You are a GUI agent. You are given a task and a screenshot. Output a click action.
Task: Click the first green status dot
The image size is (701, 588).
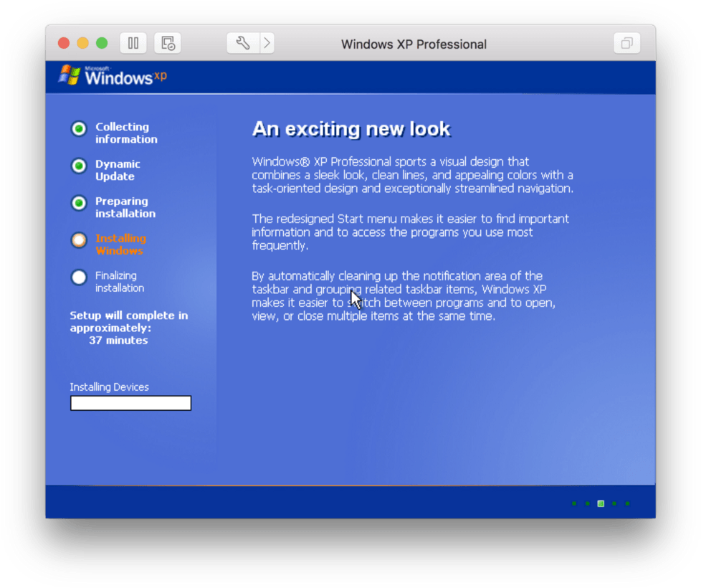tap(574, 503)
